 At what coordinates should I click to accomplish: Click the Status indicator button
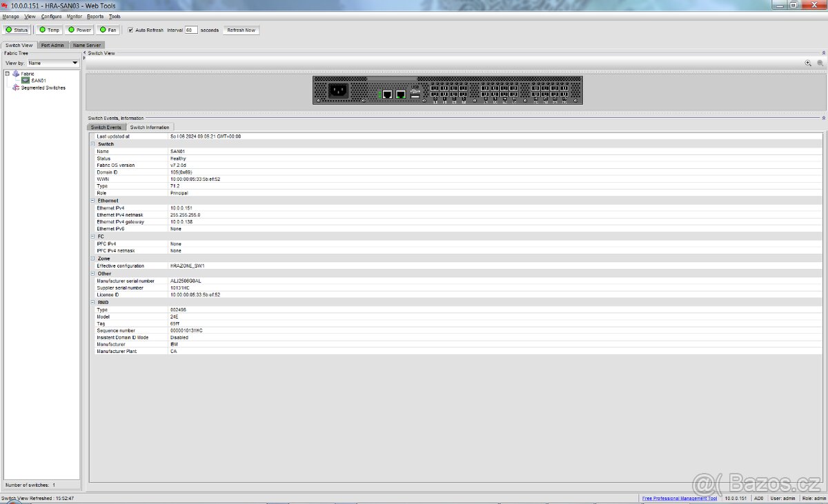[x=17, y=30]
